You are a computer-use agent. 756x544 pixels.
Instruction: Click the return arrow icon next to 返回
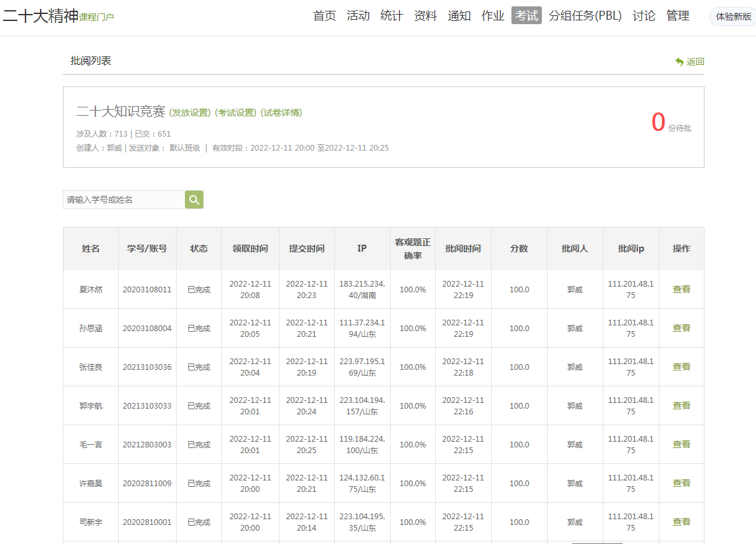(x=678, y=61)
